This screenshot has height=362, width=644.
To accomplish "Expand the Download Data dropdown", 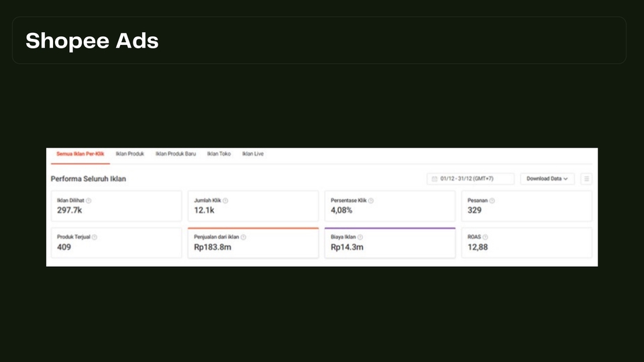I will point(547,179).
